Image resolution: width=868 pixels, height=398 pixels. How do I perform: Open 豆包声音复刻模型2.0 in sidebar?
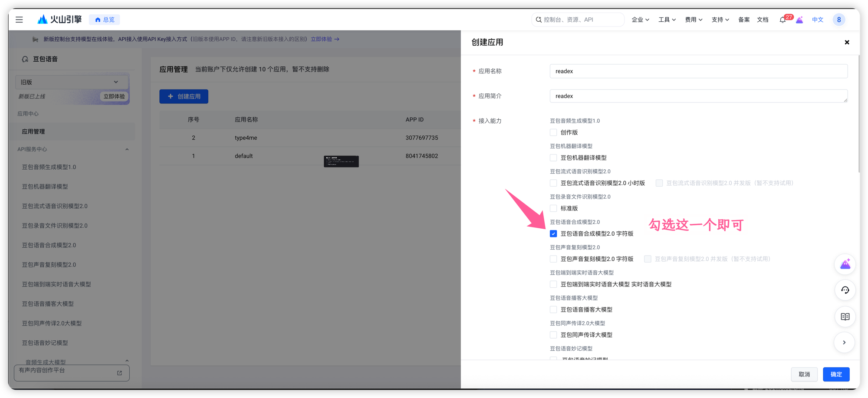[49, 265]
